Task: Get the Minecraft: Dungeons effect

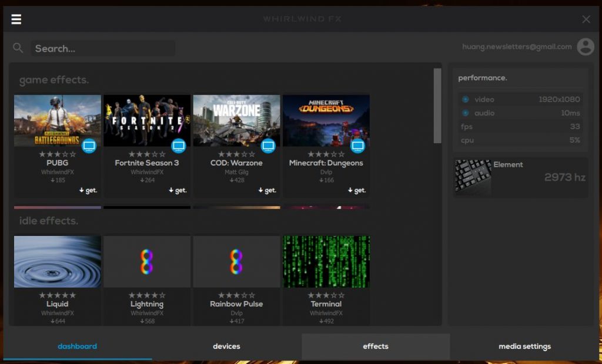Action: click(x=357, y=190)
